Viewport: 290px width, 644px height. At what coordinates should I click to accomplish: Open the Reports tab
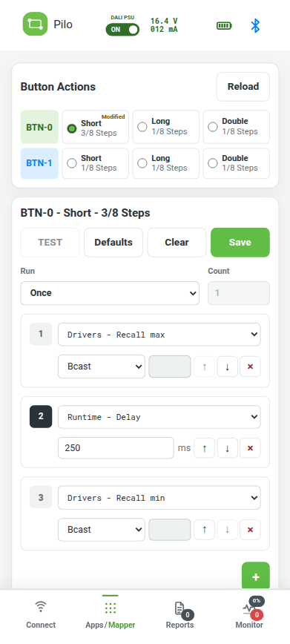(x=180, y=615)
